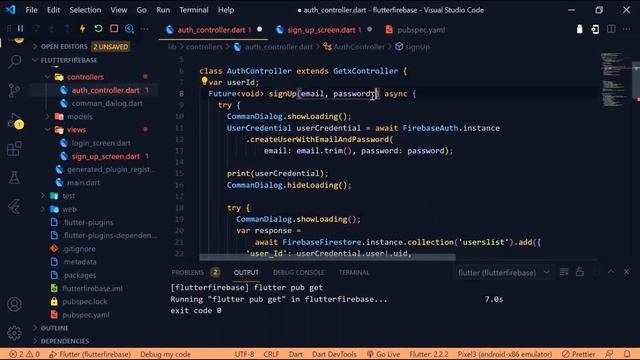Change CRLF line ending setting
This screenshot has height=360, width=640.
pos(271,354)
